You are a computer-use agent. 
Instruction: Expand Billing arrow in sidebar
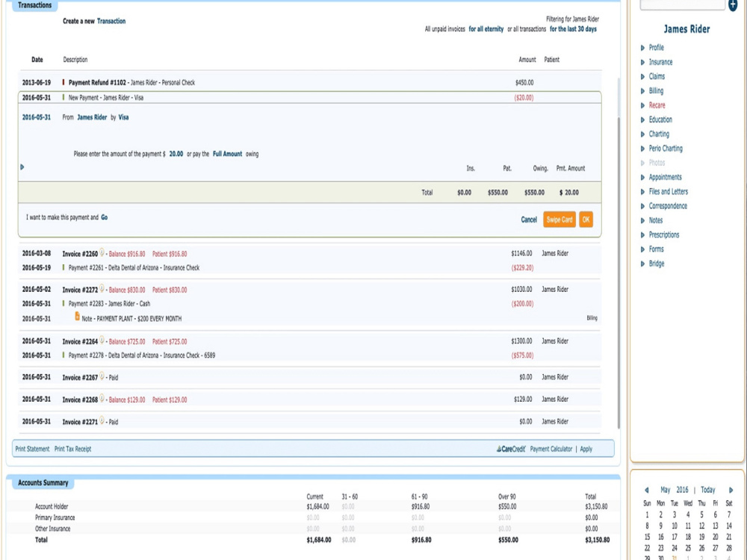click(x=642, y=91)
